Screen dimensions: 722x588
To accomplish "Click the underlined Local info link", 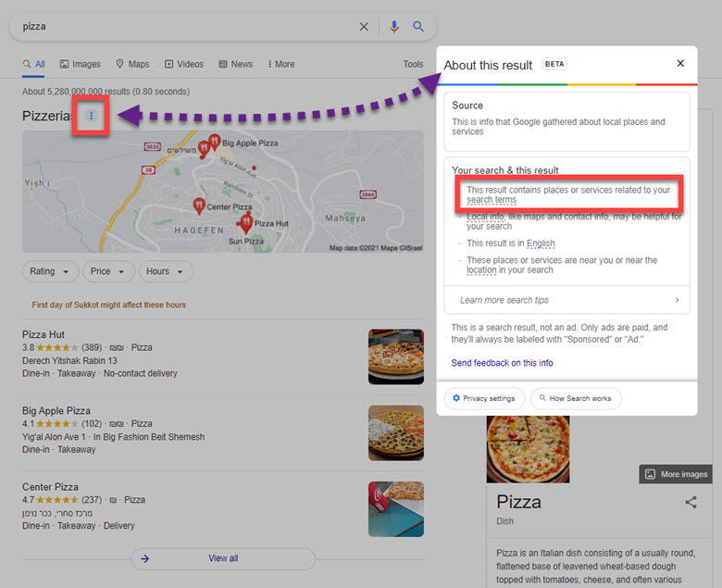I will [485, 217].
